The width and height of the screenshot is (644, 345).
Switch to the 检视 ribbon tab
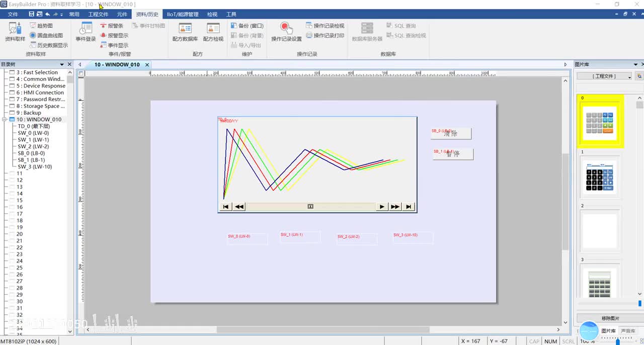pos(212,14)
